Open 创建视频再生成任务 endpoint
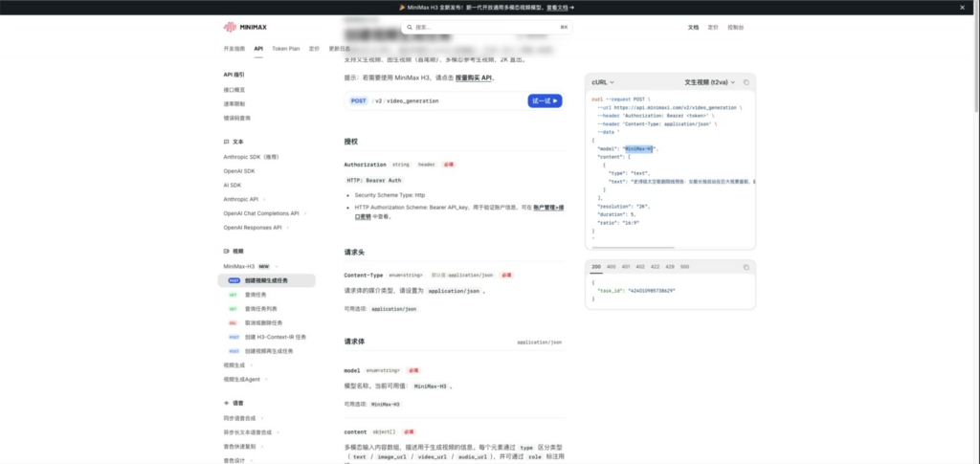 [x=269, y=351]
